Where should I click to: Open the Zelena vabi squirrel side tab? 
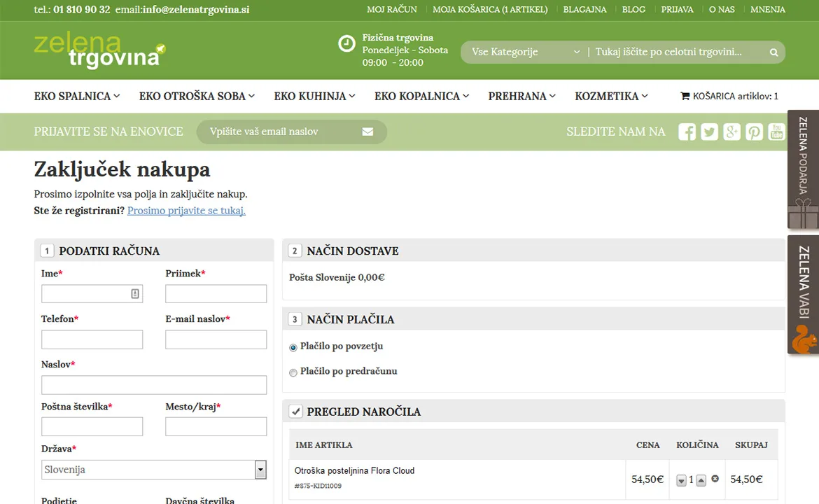(x=804, y=295)
